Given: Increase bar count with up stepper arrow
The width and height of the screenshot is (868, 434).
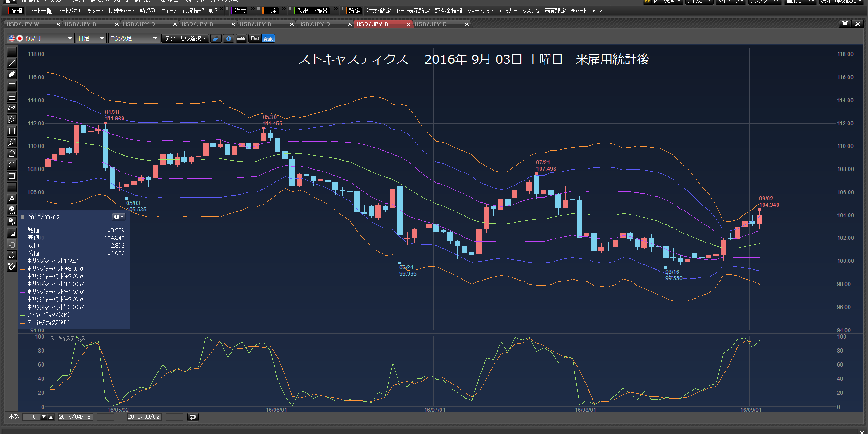Looking at the screenshot, I should [51, 417].
